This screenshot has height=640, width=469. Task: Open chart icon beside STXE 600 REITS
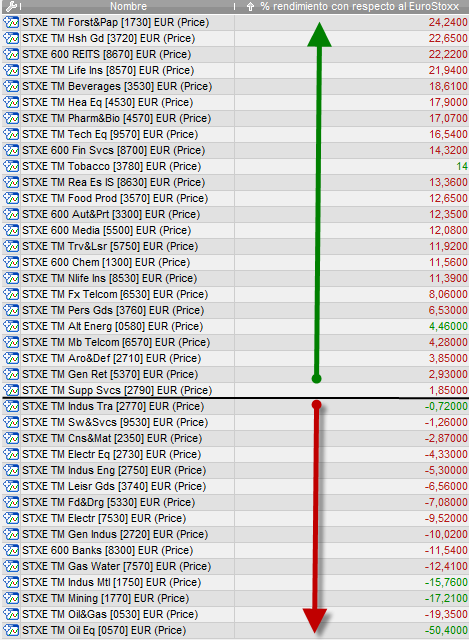[x=11, y=54]
